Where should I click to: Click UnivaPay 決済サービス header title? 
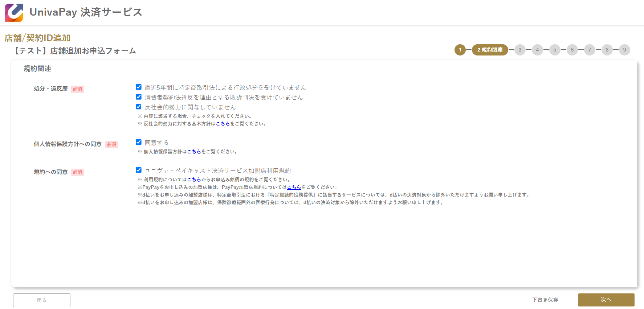(86, 12)
